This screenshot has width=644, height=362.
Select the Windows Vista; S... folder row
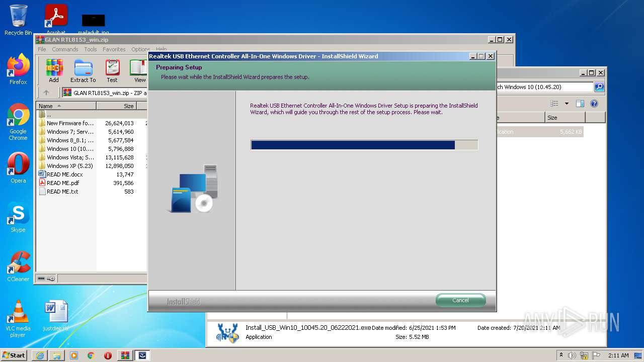coord(92,157)
